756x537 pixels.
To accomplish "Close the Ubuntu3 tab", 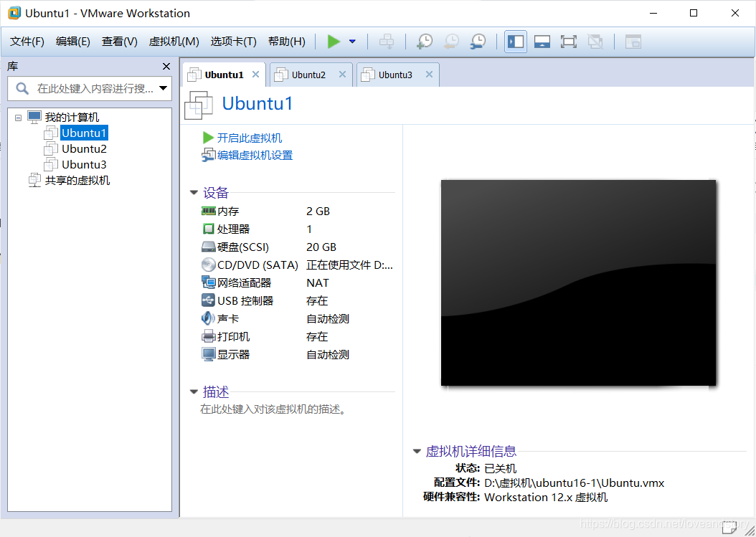I will point(429,75).
